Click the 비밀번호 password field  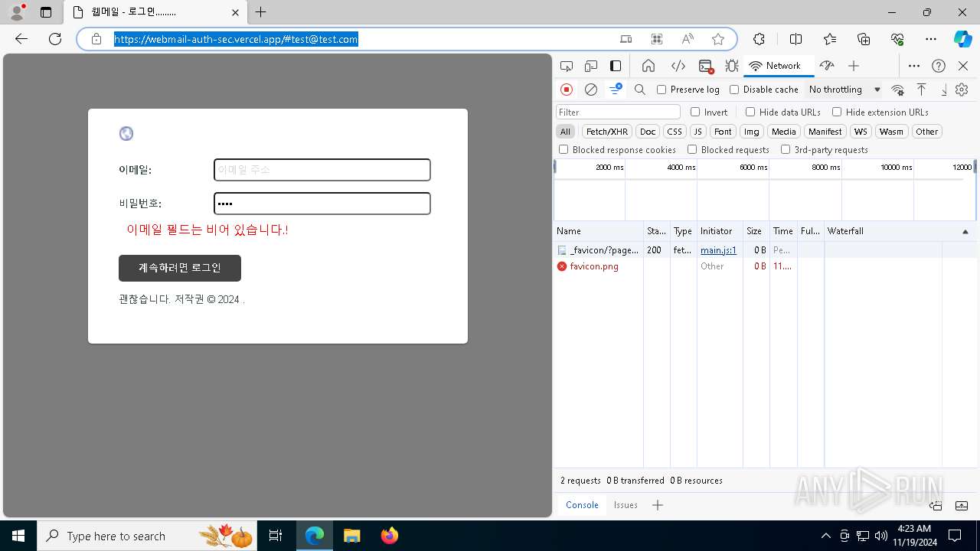pyautogui.click(x=322, y=204)
